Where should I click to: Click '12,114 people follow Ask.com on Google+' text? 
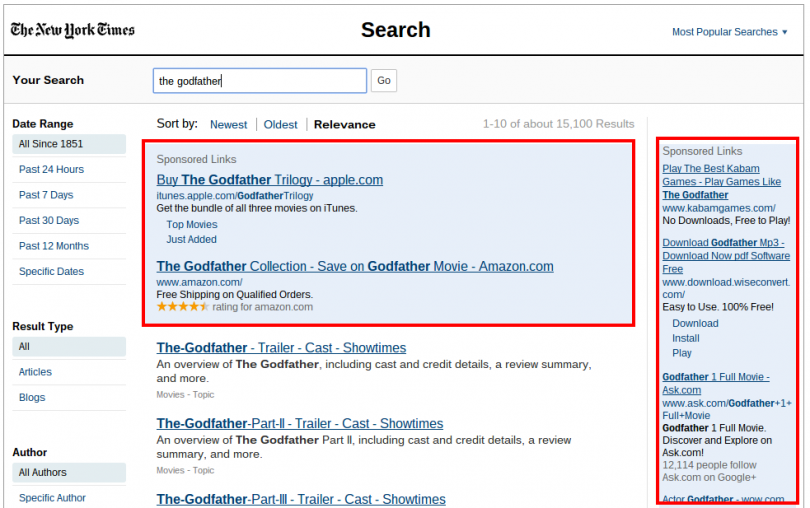[709, 471]
